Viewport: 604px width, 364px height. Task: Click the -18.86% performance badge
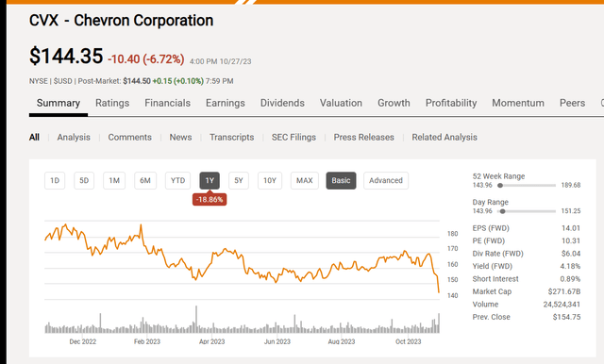coord(210,199)
